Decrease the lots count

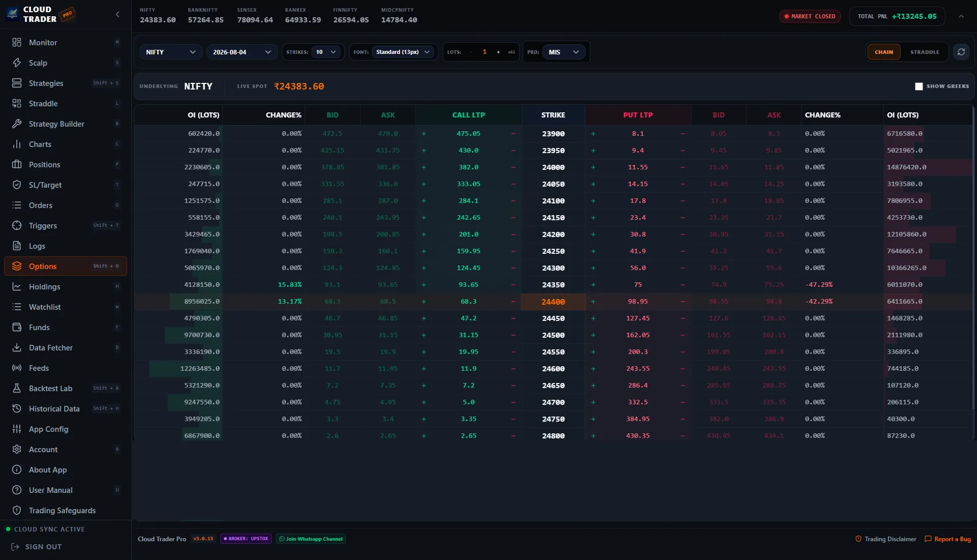(x=471, y=52)
